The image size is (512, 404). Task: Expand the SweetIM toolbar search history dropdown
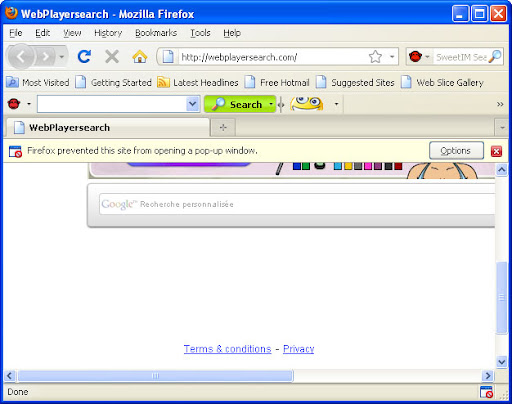192,104
